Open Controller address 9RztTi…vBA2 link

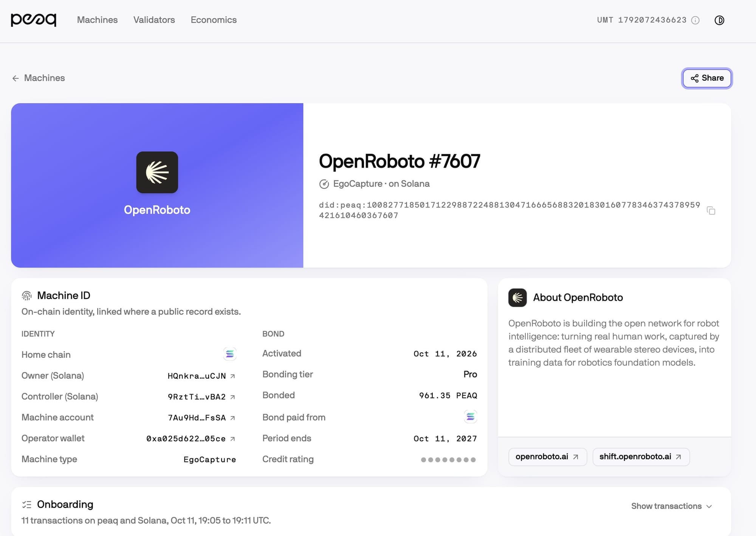tap(201, 397)
